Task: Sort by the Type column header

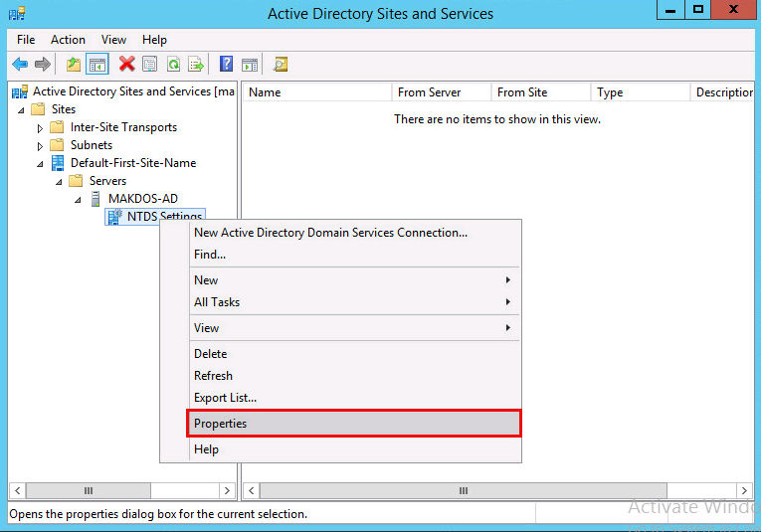Action: coord(641,92)
